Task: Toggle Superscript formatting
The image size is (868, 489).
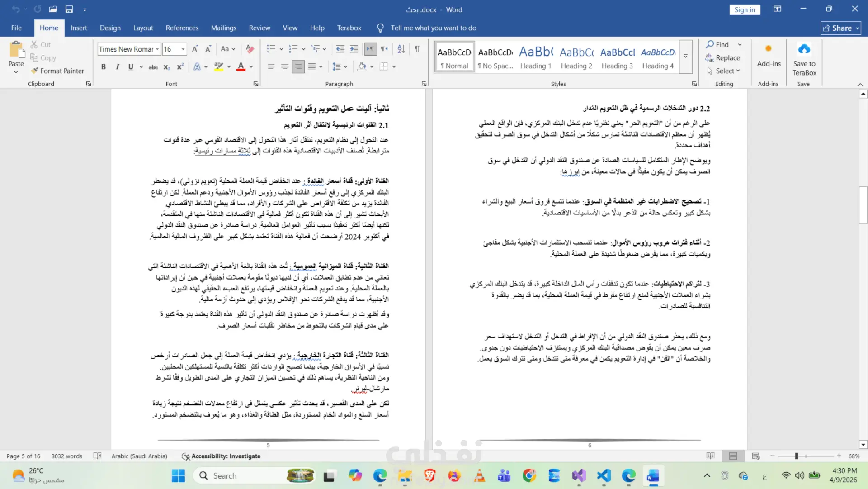Action: point(180,66)
